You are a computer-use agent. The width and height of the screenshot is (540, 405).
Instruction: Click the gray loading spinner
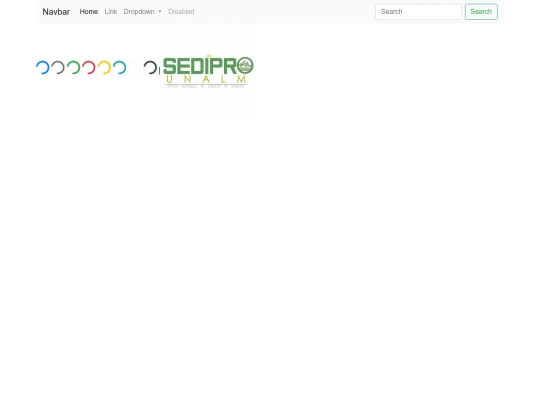coord(58,68)
